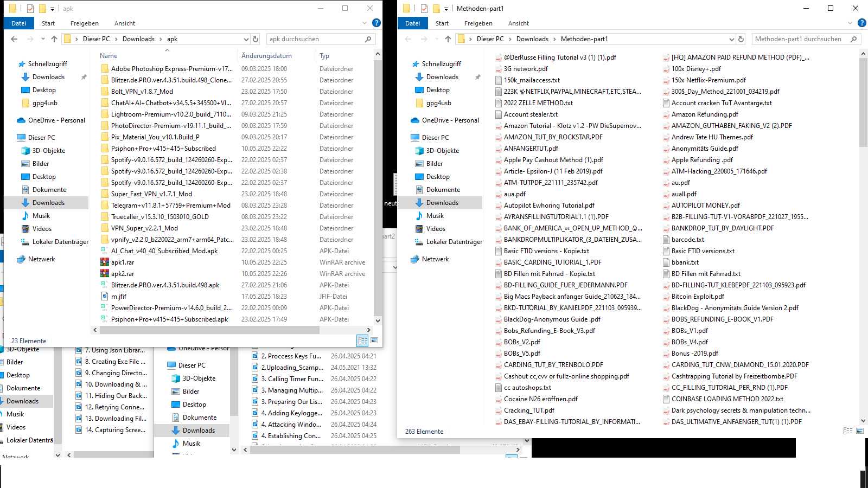The width and height of the screenshot is (868, 488).
Task: Click help icon in Methoden-part1 window
Action: (861, 23)
